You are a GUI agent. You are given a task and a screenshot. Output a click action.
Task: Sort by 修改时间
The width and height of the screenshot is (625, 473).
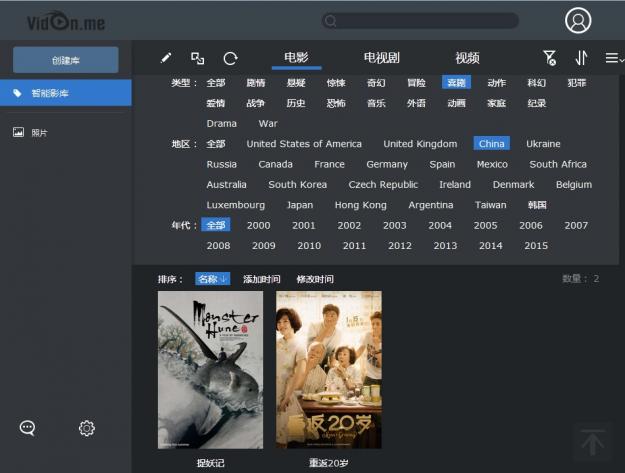tap(315, 279)
